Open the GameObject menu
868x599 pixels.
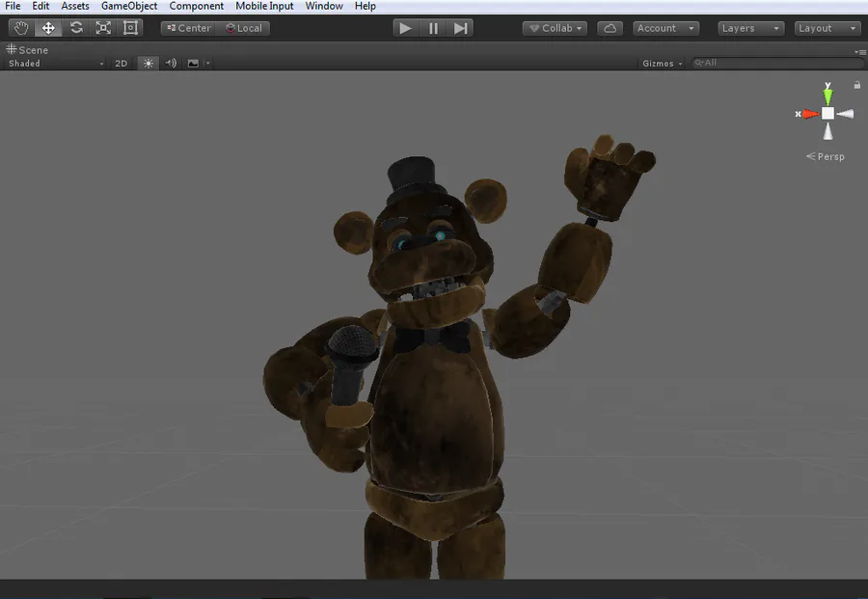point(129,6)
